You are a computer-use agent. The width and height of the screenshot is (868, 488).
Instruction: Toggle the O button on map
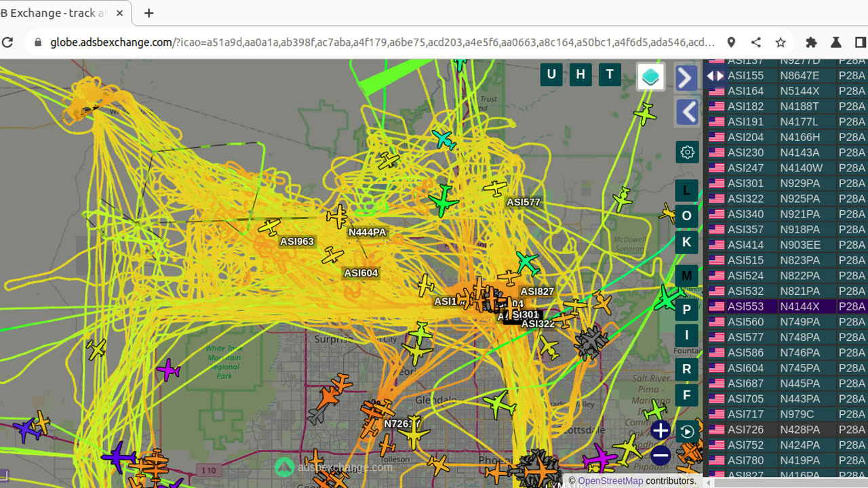[686, 216]
